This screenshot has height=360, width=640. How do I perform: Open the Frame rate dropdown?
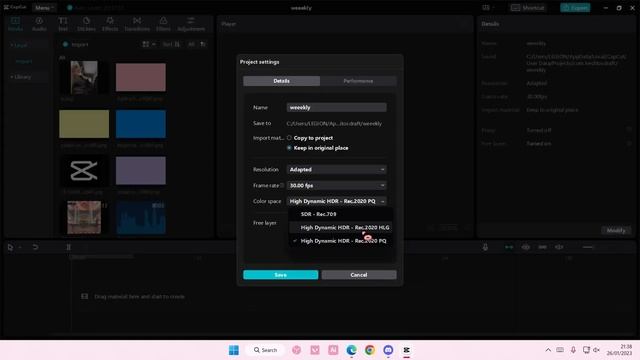point(336,185)
